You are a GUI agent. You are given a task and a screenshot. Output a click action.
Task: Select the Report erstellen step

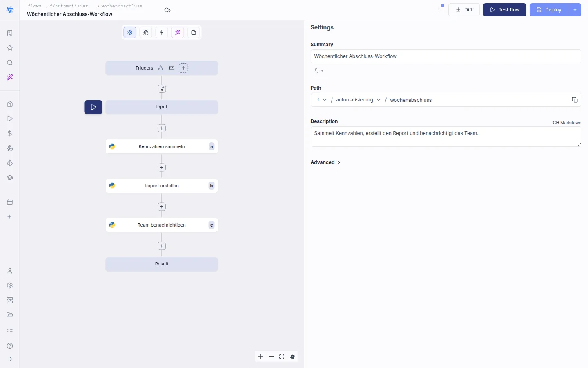pos(162,186)
